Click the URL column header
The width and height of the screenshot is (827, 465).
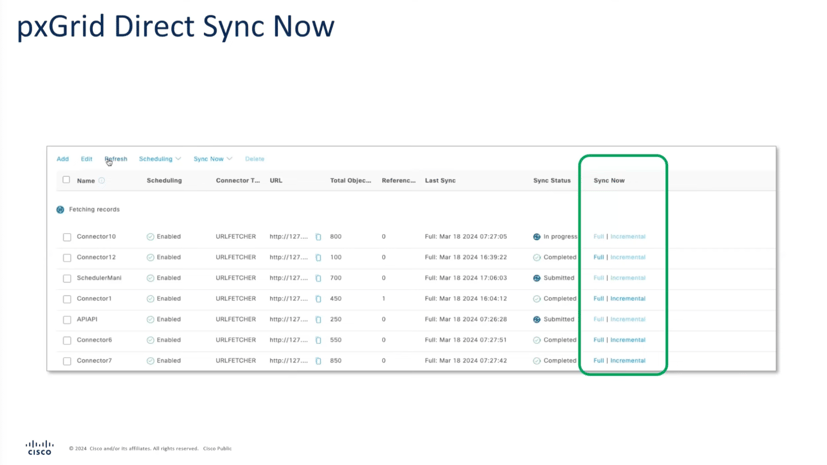276,180
